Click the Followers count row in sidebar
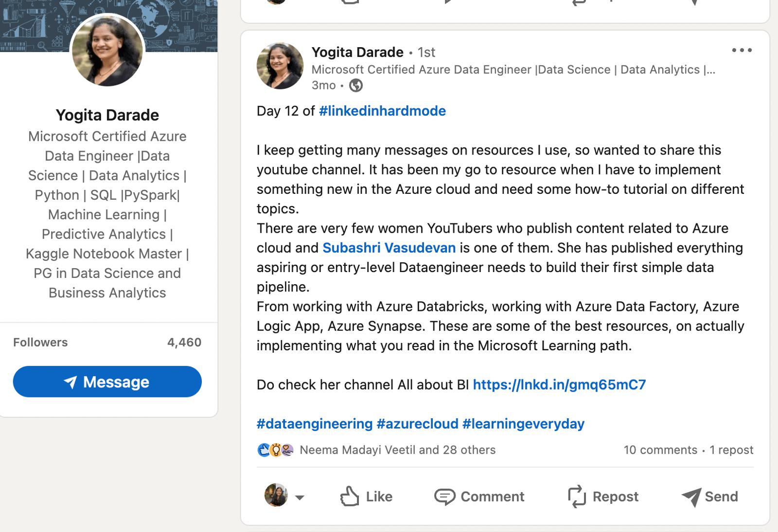Screen dimensions: 778x532 click(x=107, y=343)
